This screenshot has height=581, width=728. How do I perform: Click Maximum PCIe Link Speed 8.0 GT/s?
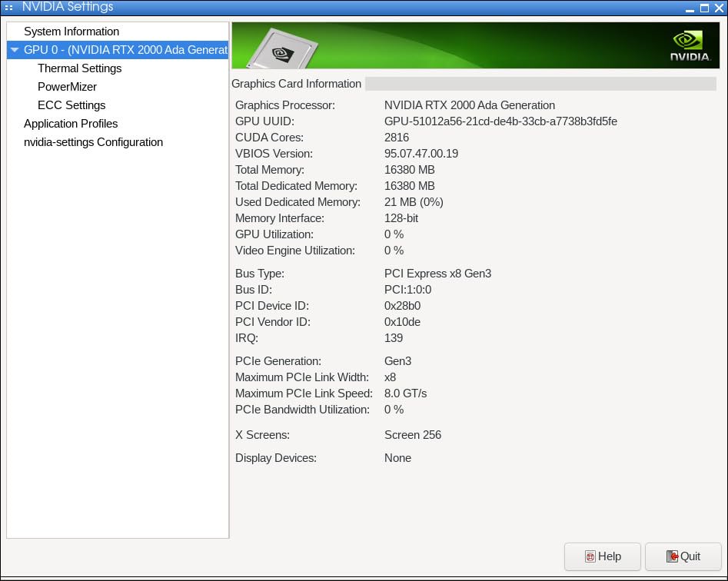pyautogui.click(x=405, y=393)
